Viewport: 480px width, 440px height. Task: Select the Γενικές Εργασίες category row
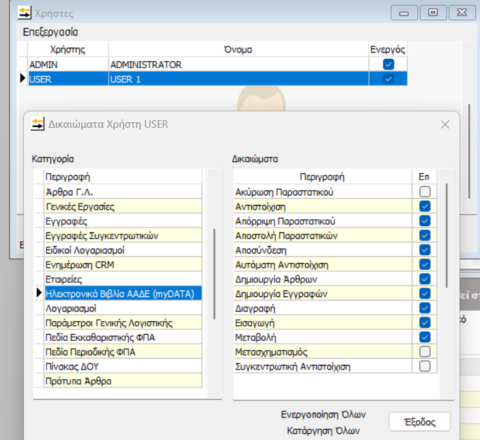(x=123, y=207)
